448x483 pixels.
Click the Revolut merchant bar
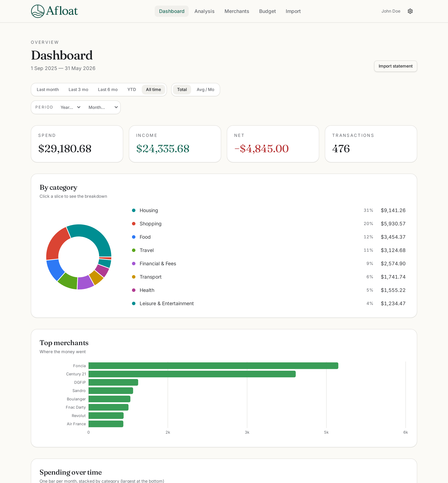click(x=106, y=416)
